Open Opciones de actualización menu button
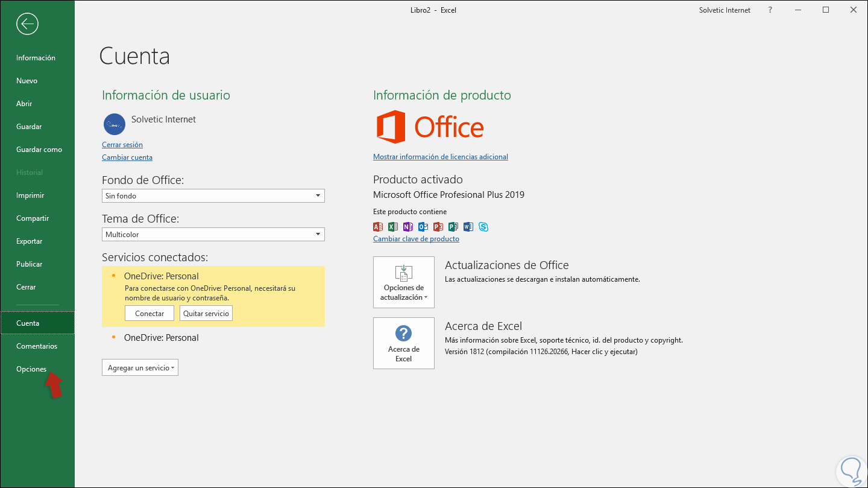The width and height of the screenshot is (868, 488). tap(404, 282)
